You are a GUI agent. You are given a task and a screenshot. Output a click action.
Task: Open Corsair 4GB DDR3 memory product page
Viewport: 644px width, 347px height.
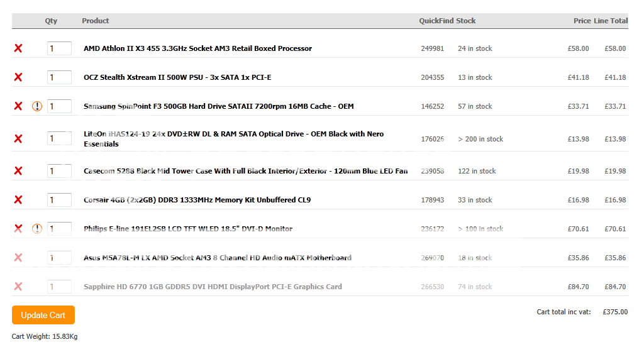pos(197,200)
